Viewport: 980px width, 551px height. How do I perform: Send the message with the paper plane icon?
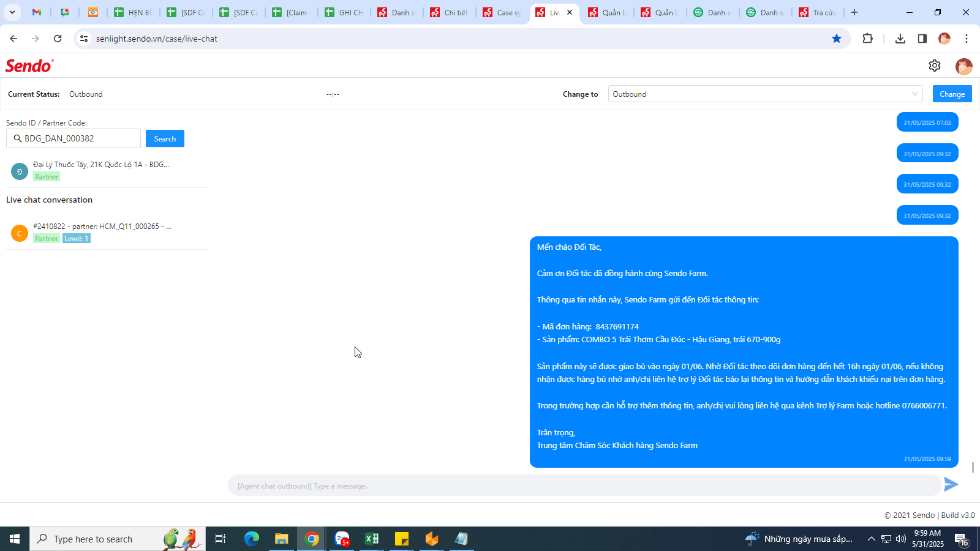pyautogui.click(x=951, y=484)
